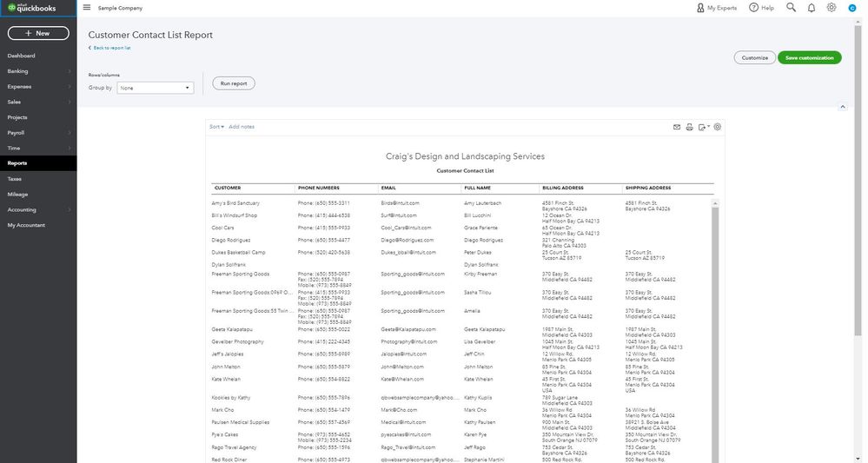Select Amy's Bird Sanctuary customer
This screenshot has height=463, width=868.
tap(235, 203)
